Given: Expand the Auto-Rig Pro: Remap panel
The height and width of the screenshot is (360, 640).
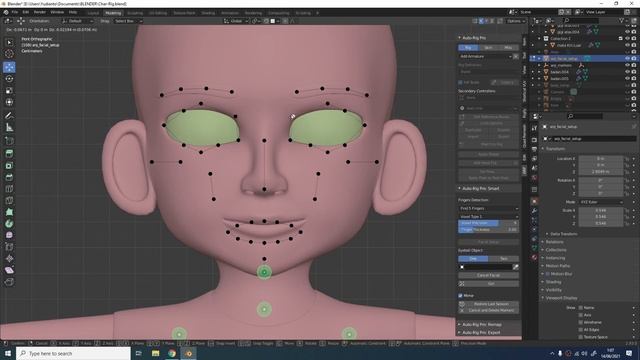Looking at the screenshot, I should click(481, 324).
